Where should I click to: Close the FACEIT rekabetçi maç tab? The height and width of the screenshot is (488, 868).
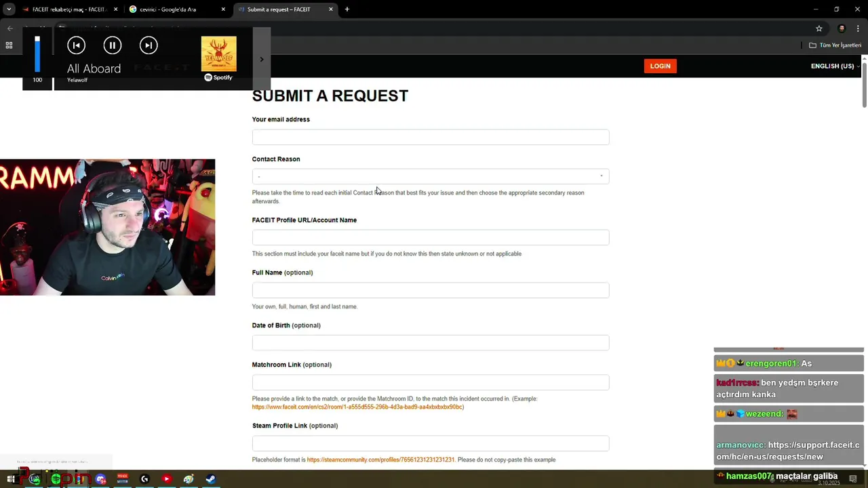[x=115, y=9]
